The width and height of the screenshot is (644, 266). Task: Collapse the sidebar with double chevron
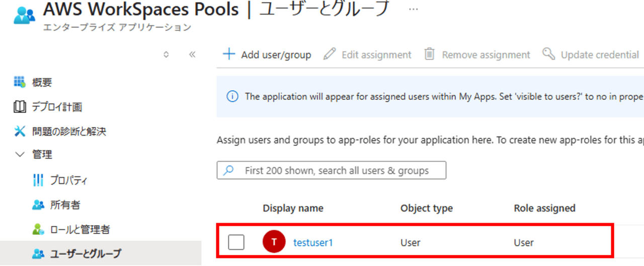(192, 55)
